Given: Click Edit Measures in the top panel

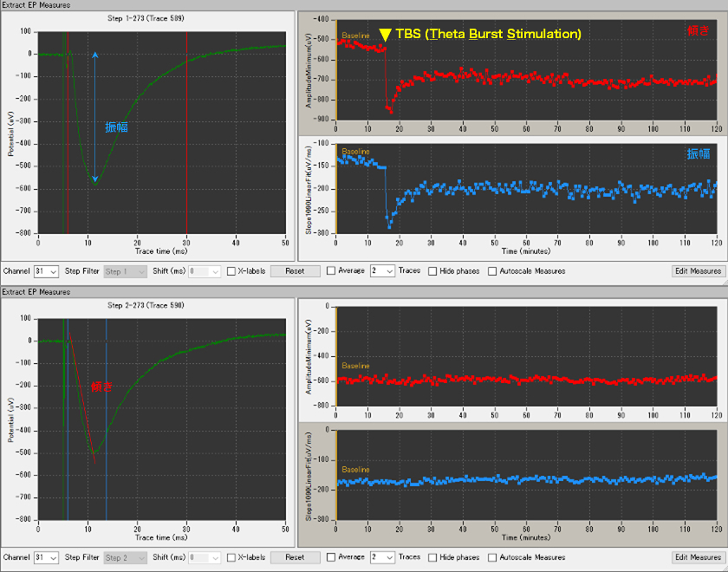Looking at the screenshot, I should (x=698, y=271).
